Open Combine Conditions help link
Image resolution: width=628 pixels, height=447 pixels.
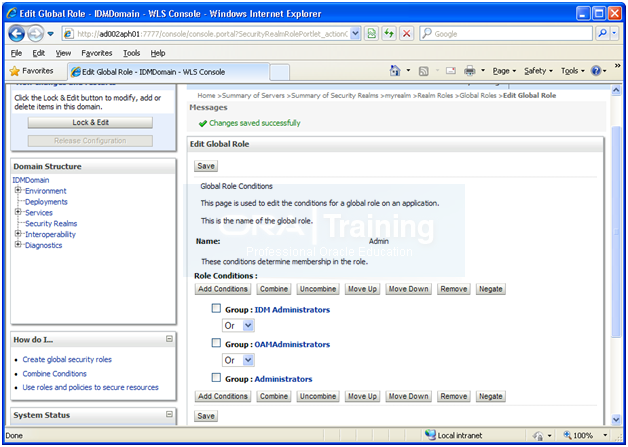(x=54, y=373)
